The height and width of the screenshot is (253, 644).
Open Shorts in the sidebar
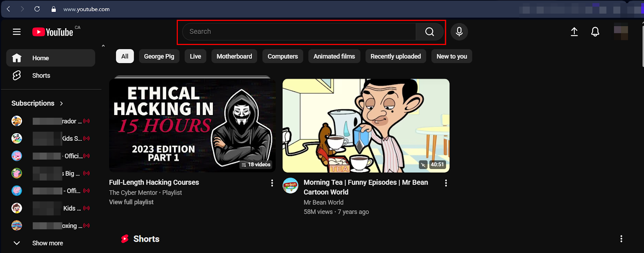pos(51,75)
